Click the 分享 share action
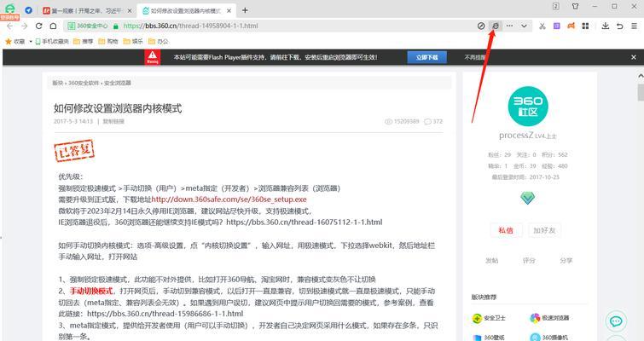644x341 pixels. click(x=566, y=261)
